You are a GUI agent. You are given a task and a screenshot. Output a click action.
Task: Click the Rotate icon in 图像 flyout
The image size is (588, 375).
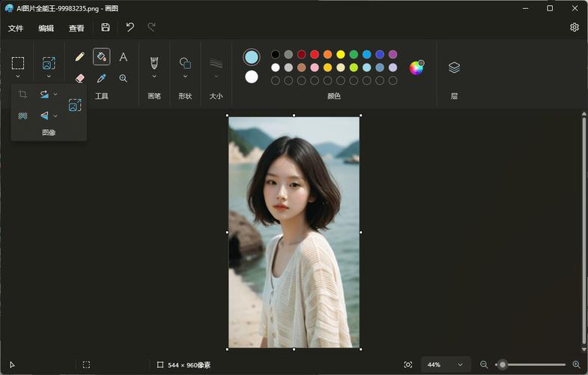point(44,94)
